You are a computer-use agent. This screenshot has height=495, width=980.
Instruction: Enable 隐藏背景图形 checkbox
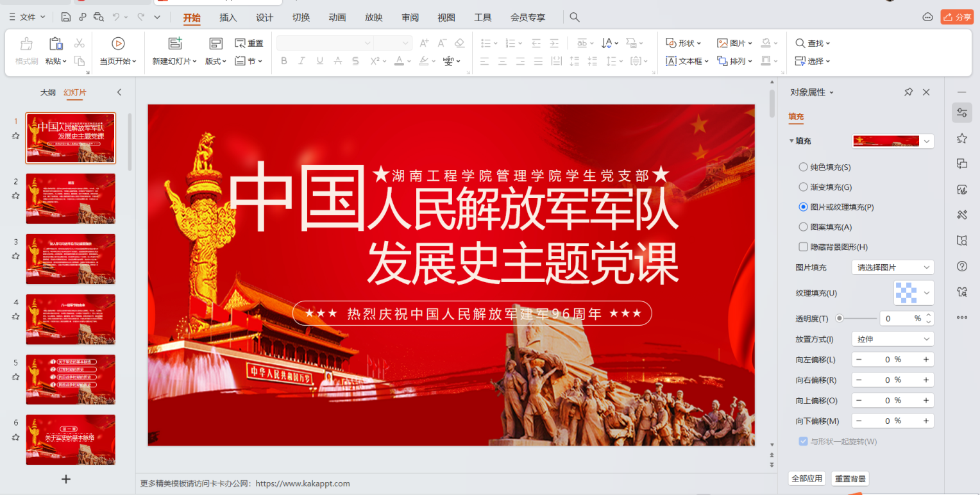[x=803, y=247]
